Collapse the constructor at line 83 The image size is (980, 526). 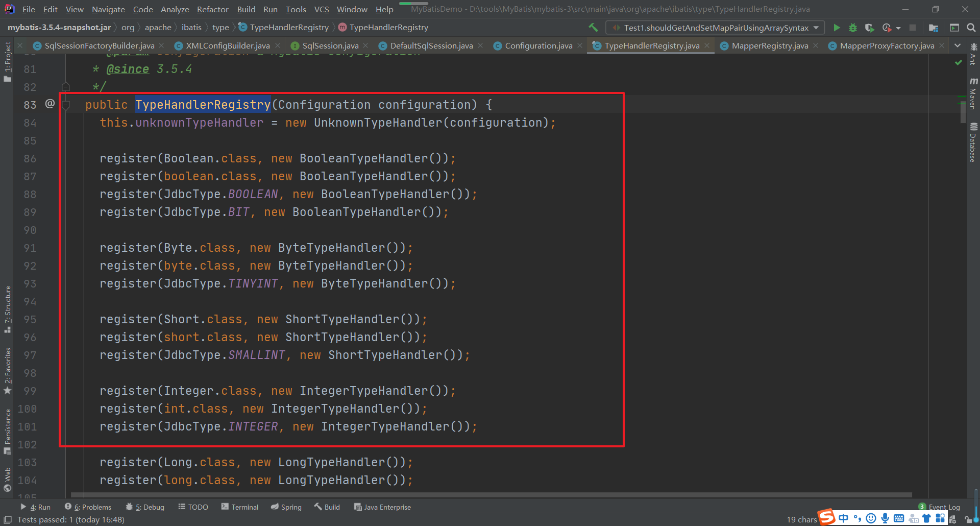[66, 105]
